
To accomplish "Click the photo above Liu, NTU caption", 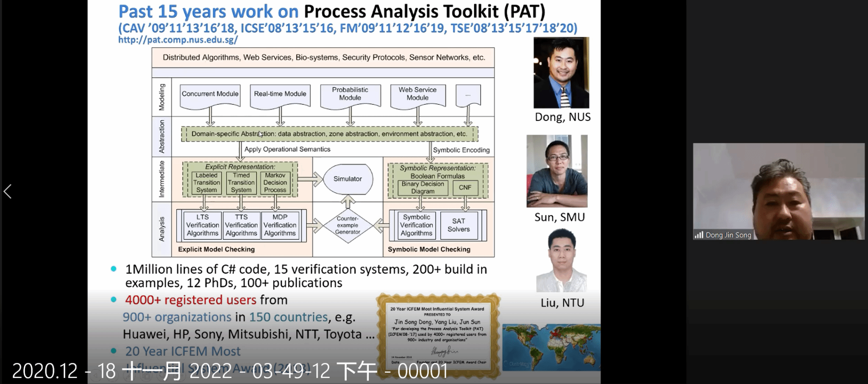I will tap(561, 260).
